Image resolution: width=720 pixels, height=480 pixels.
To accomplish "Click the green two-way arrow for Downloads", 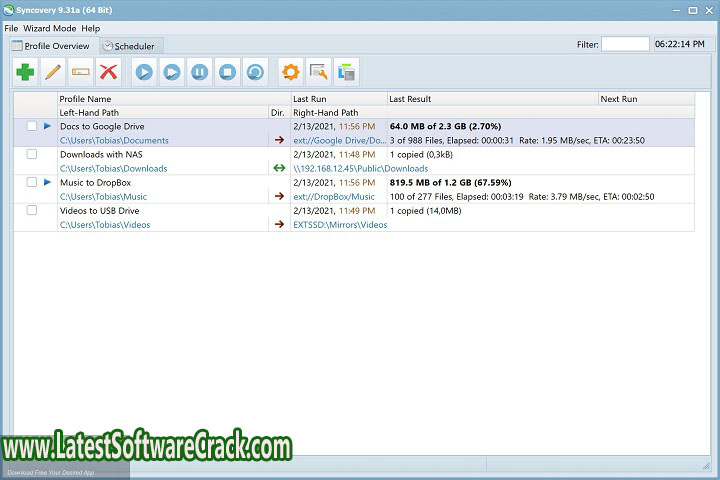I will (x=279, y=168).
